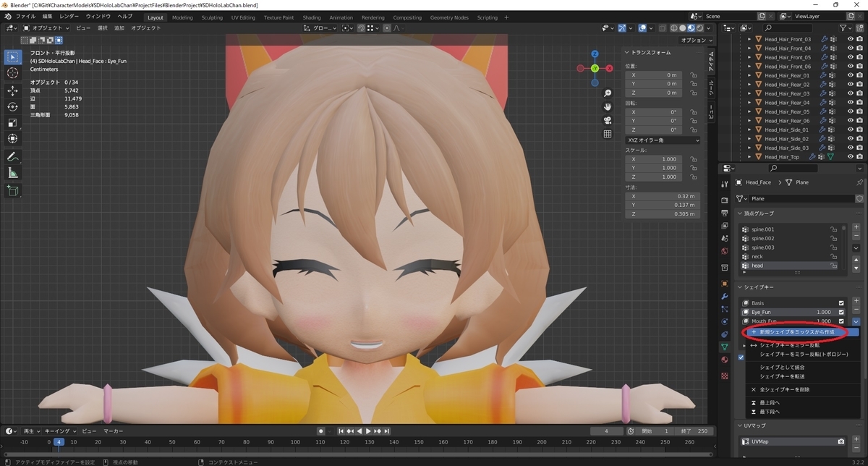Screen dimensions: 868x466
Task: Toggle the Basis shape key checkbox
Action: (x=841, y=303)
